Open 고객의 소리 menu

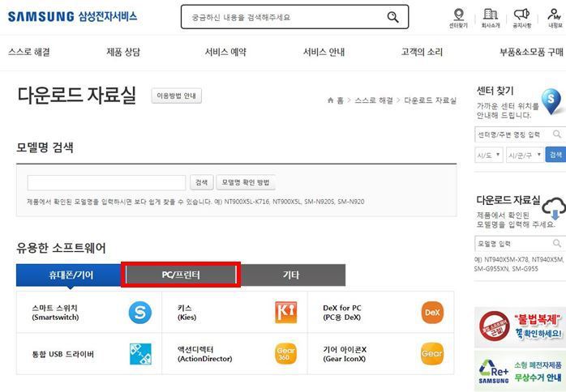coord(422,53)
